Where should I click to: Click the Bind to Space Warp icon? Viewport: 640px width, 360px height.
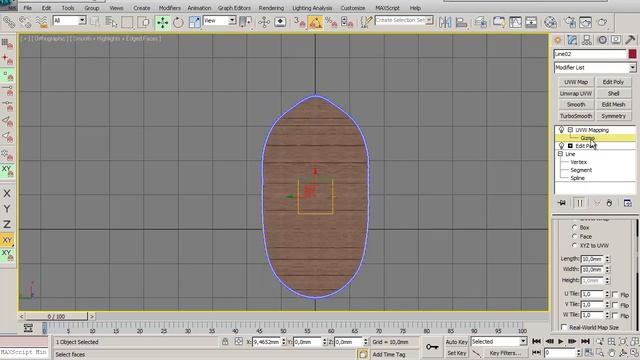(41, 22)
